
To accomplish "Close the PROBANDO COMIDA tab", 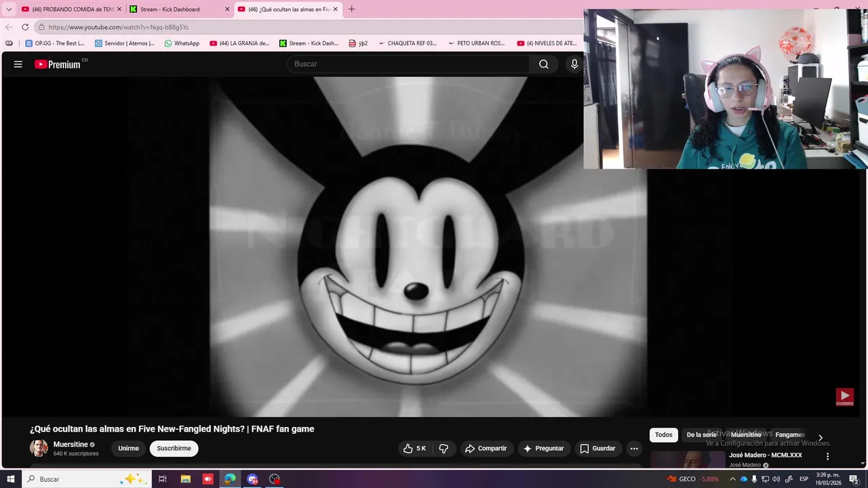I will pos(119,9).
